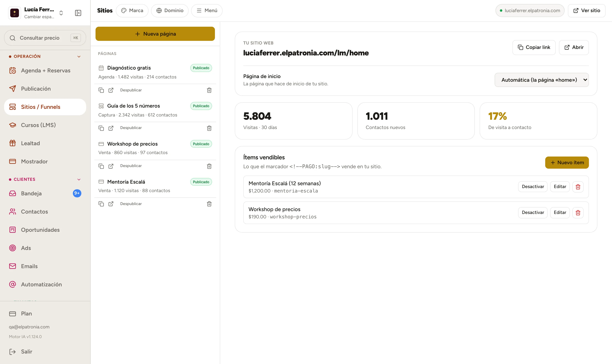Click the Consultar precio search field
Viewport: 612px width, 364px height.
point(45,38)
